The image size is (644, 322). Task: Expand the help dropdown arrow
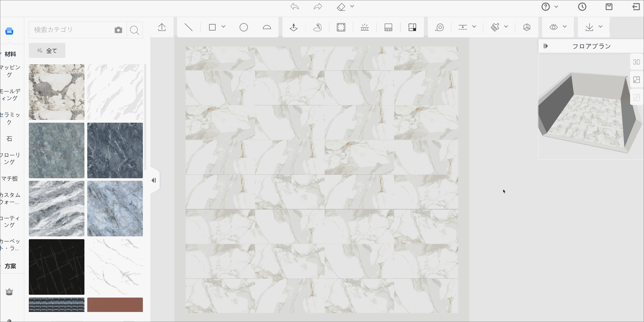pos(556,7)
